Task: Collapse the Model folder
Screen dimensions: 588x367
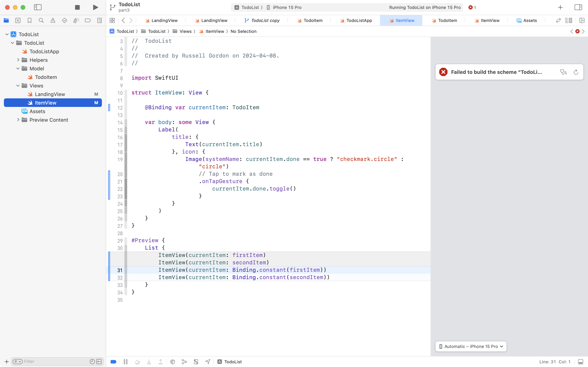Action: click(x=17, y=68)
